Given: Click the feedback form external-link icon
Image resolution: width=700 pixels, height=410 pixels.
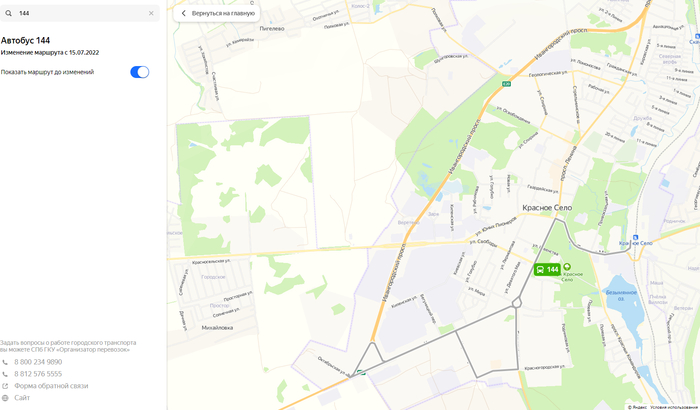Looking at the screenshot, I should pos(5,386).
